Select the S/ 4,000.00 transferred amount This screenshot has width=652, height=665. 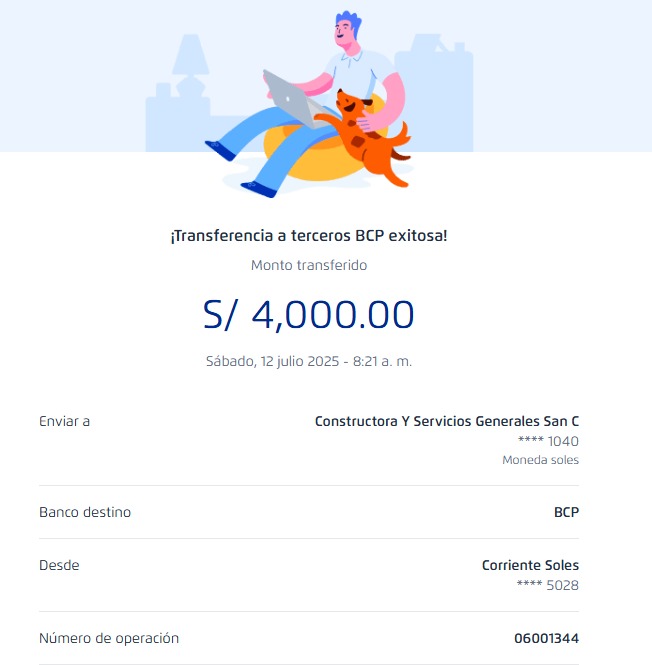(x=309, y=314)
